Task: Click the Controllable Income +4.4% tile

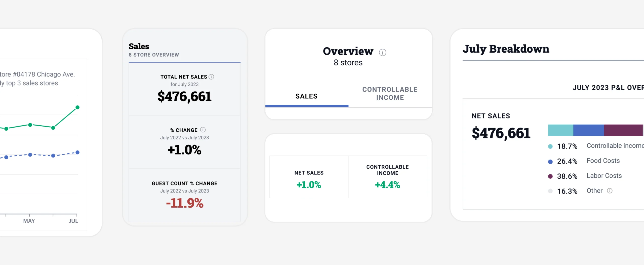Action: click(387, 177)
